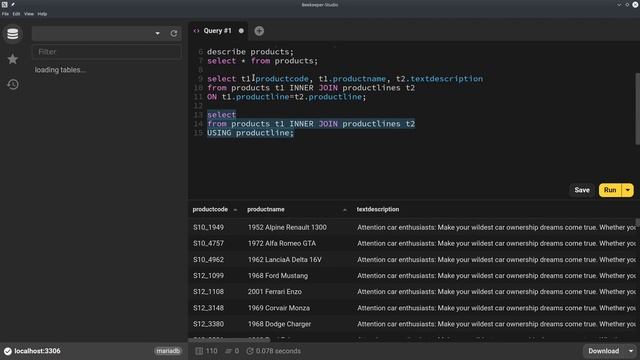Run the query with the Run button

click(x=610, y=190)
